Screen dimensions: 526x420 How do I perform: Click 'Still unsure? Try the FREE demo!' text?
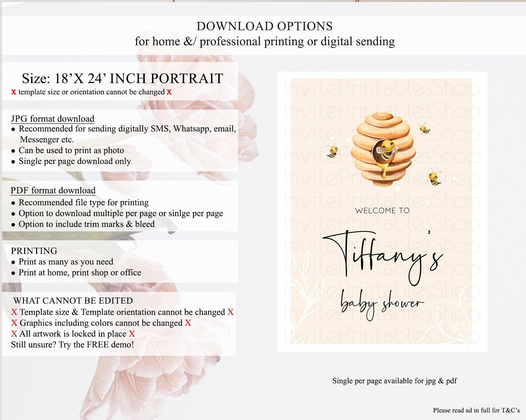coord(73,345)
